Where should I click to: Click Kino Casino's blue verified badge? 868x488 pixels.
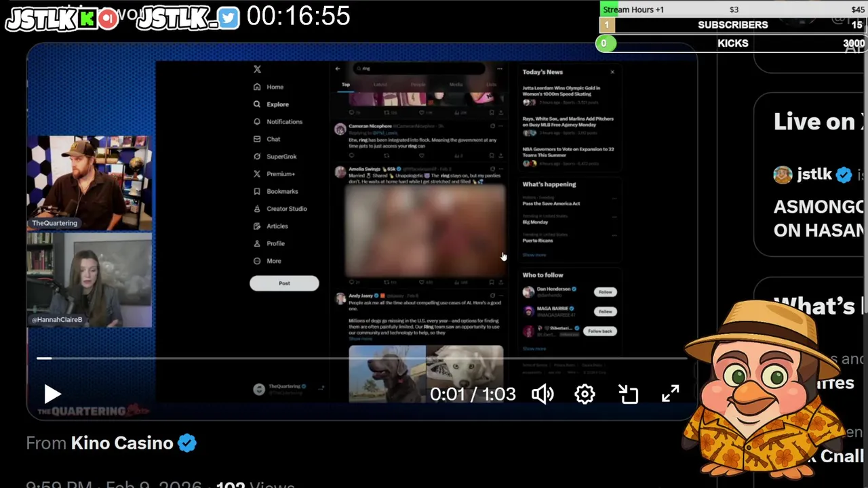[x=187, y=443]
